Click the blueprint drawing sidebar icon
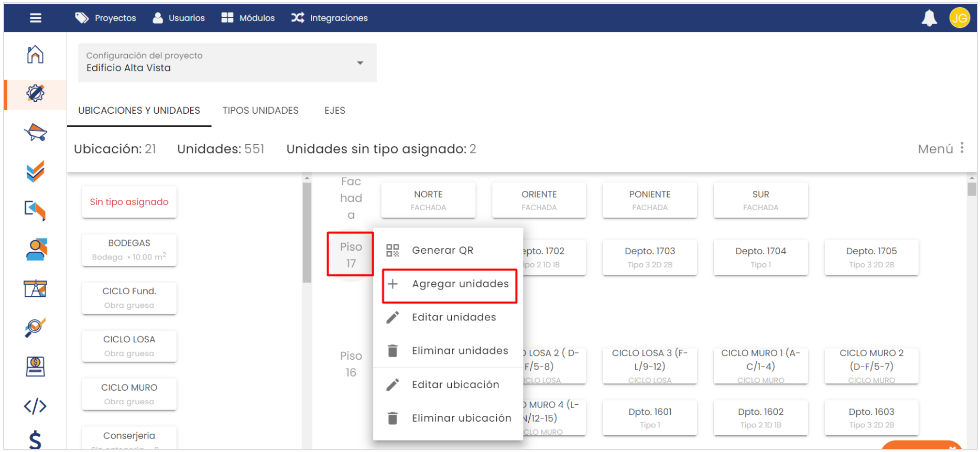This screenshot has height=452, width=980. coord(35,288)
